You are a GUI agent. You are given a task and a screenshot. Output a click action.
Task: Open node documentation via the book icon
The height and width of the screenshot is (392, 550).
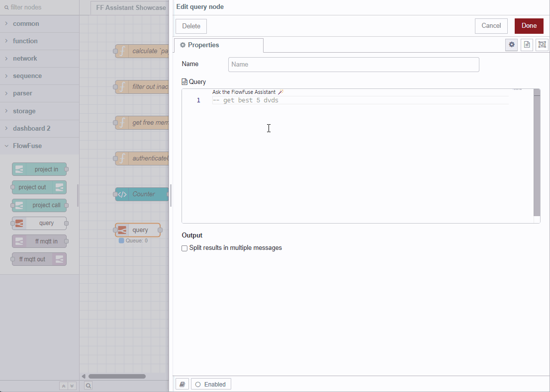[x=182, y=384]
